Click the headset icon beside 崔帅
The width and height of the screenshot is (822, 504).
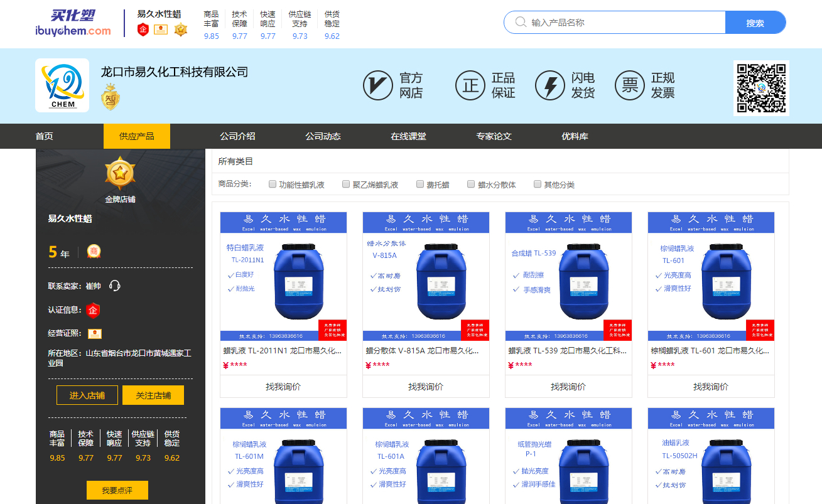click(x=114, y=286)
